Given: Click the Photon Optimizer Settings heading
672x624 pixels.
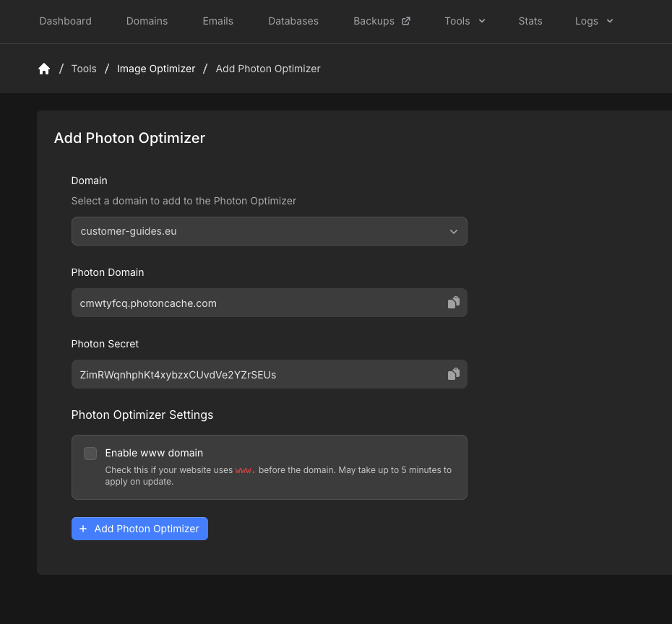Looking at the screenshot, I should (x=142, y=415).
